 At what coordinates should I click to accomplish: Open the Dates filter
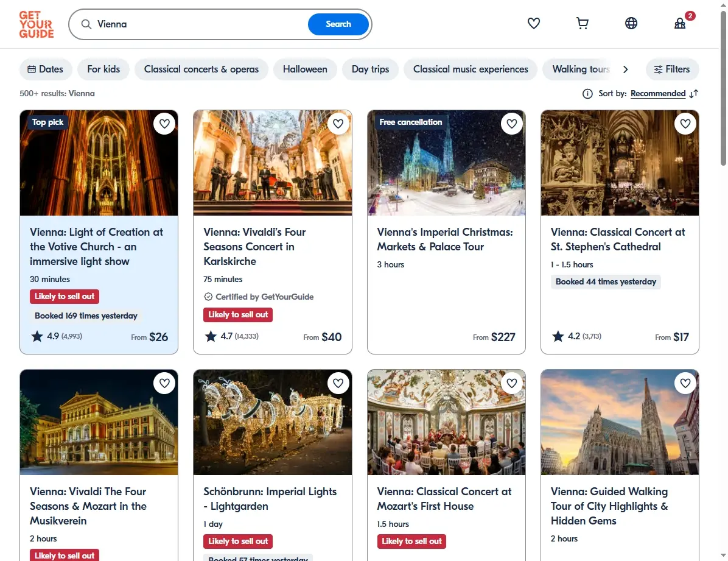(46, 69)
